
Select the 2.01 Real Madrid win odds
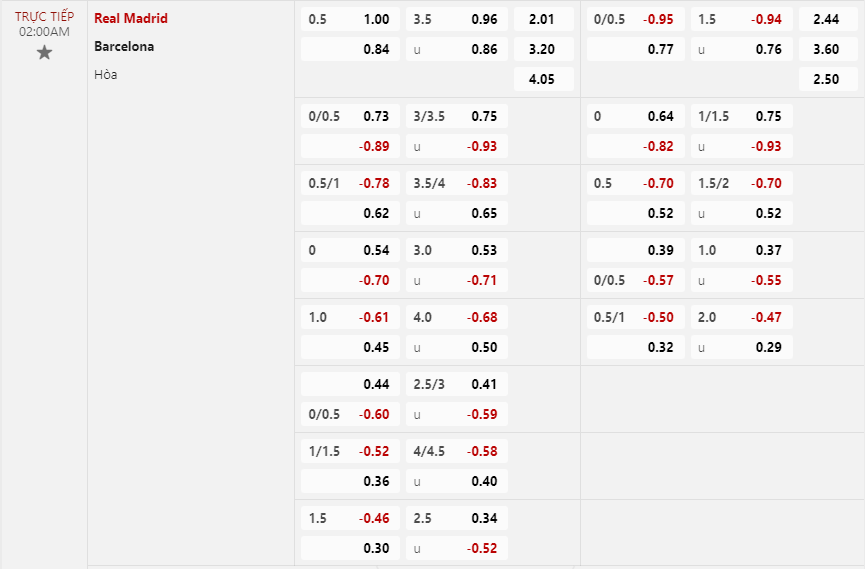[x=543, y=19]
